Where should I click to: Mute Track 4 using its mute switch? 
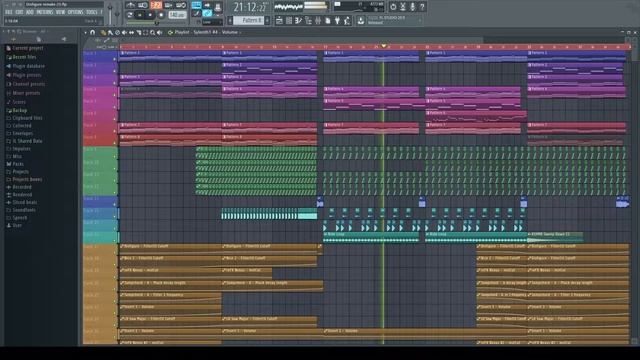115,95
